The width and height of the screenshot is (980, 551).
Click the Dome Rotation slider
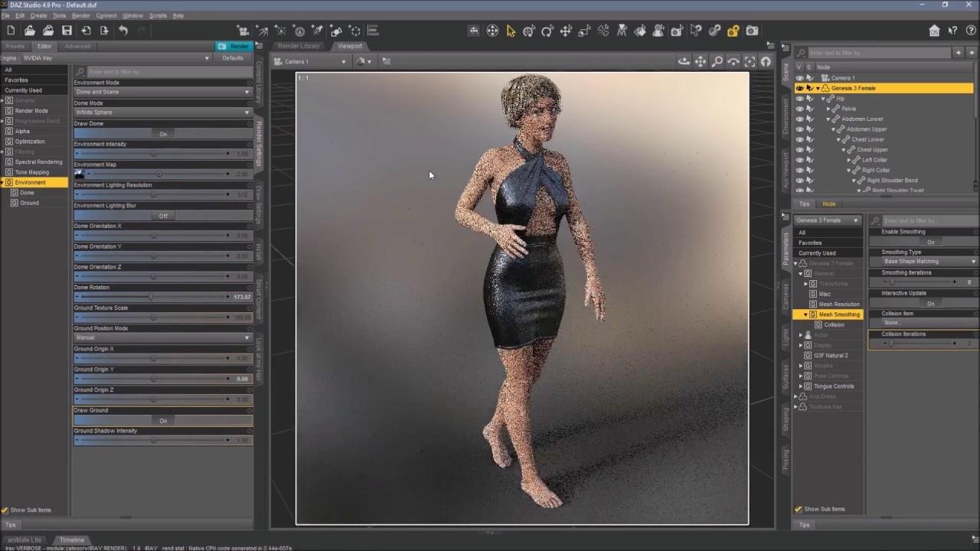tap(153, 297)
